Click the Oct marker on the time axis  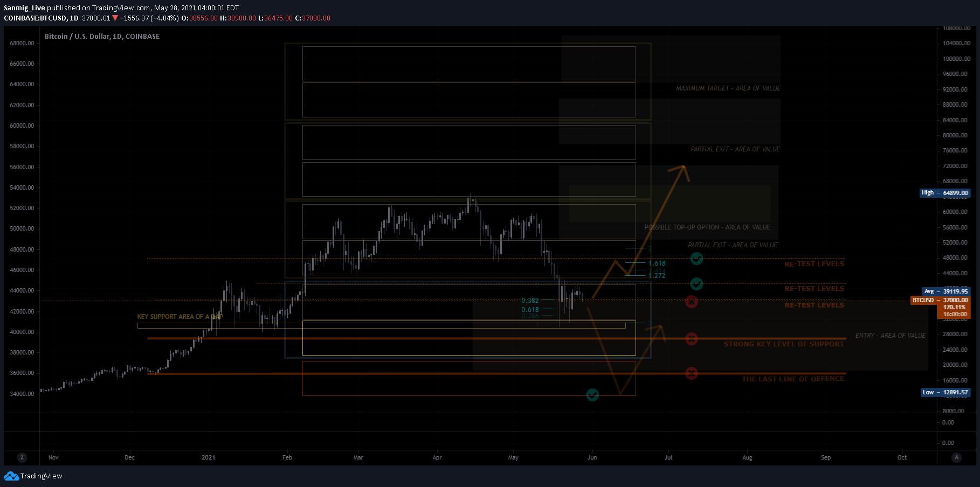[x=902, y=457]
